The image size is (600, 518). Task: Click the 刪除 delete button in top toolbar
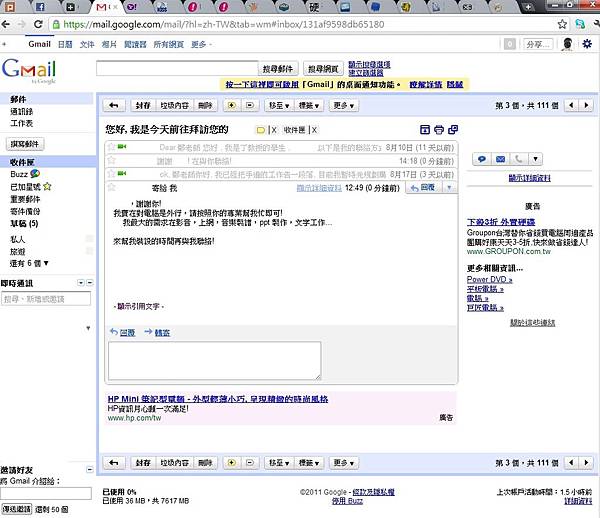(x=205, y=105)
